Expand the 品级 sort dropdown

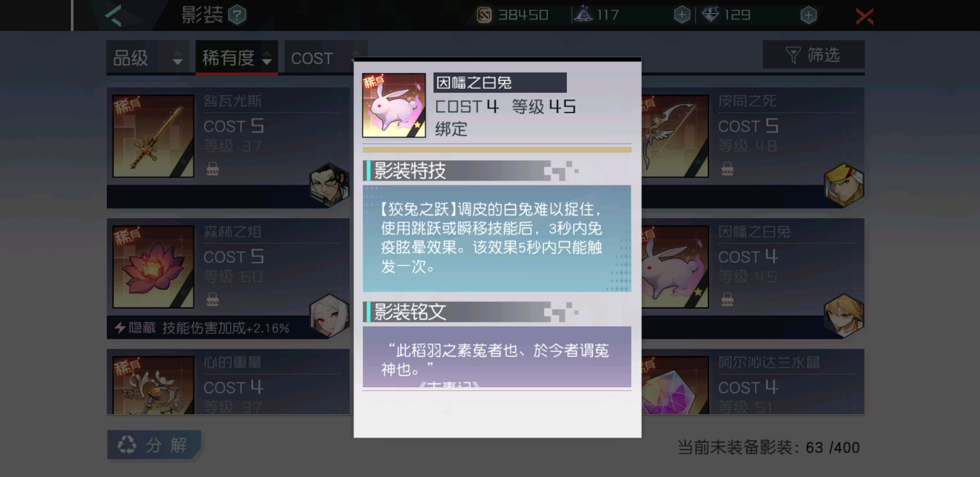(x=147, y=58)
